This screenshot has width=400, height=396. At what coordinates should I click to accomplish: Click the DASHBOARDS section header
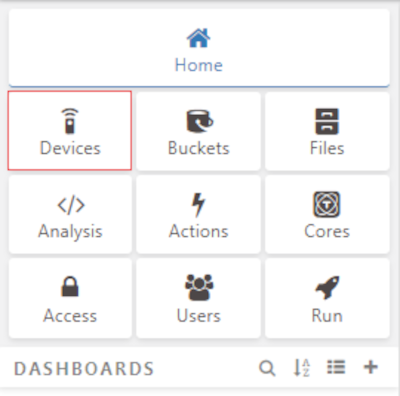click(84, 369)
